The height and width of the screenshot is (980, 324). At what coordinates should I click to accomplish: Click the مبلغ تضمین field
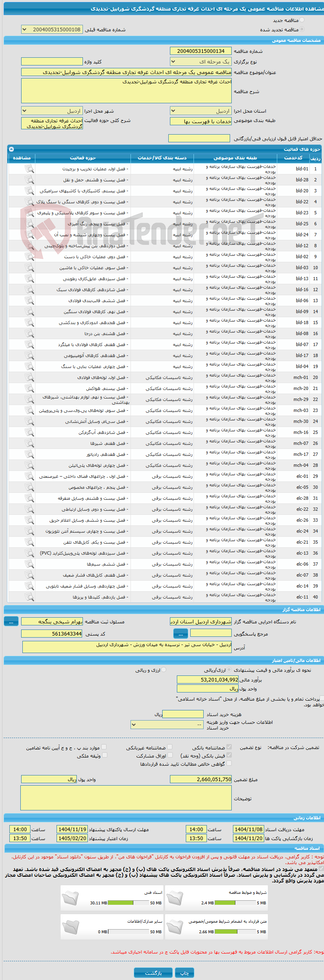[201, 779]
